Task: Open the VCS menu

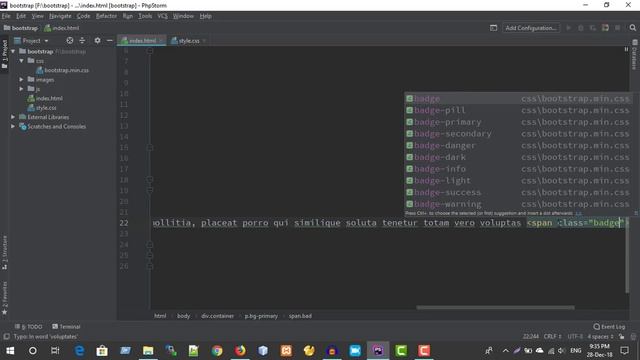Action: click(x=162, y=16)
